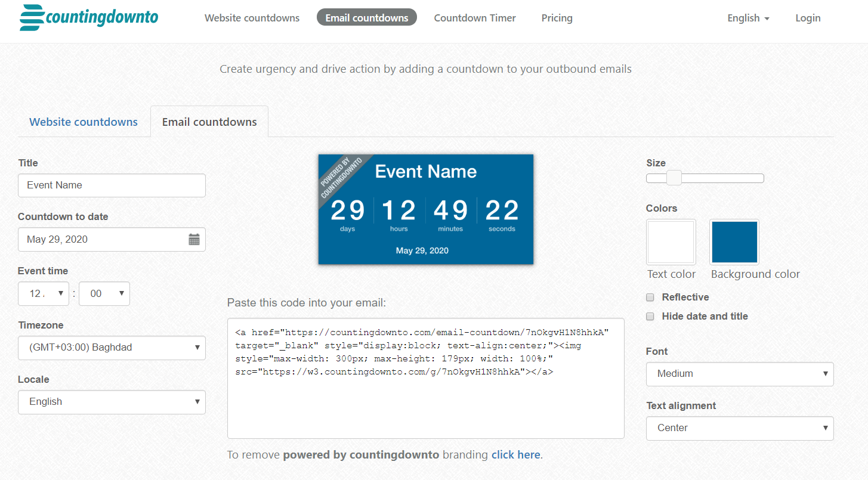
Task: Open the Font size dropdown
Action: 739,374
